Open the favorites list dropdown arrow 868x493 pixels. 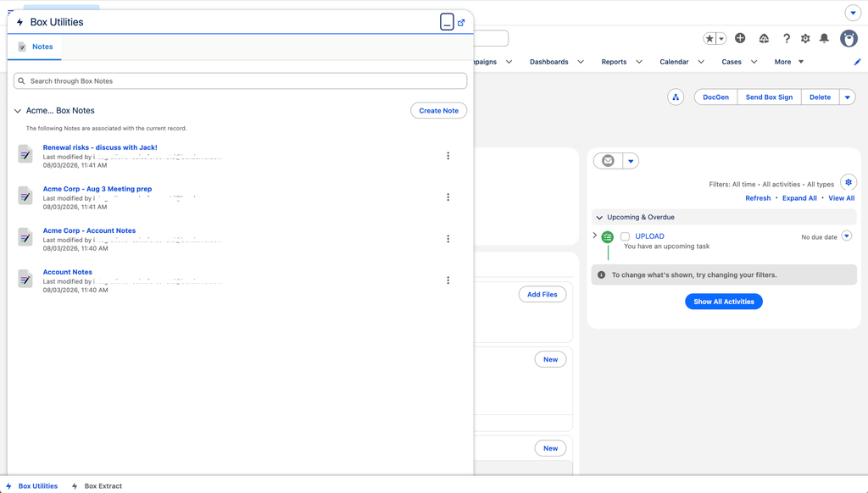point(721,38)
